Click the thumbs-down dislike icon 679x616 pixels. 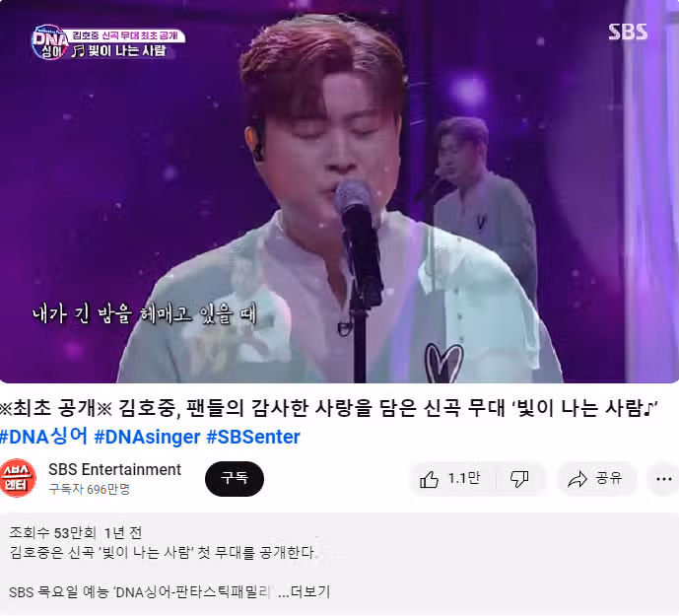(519, 479)
